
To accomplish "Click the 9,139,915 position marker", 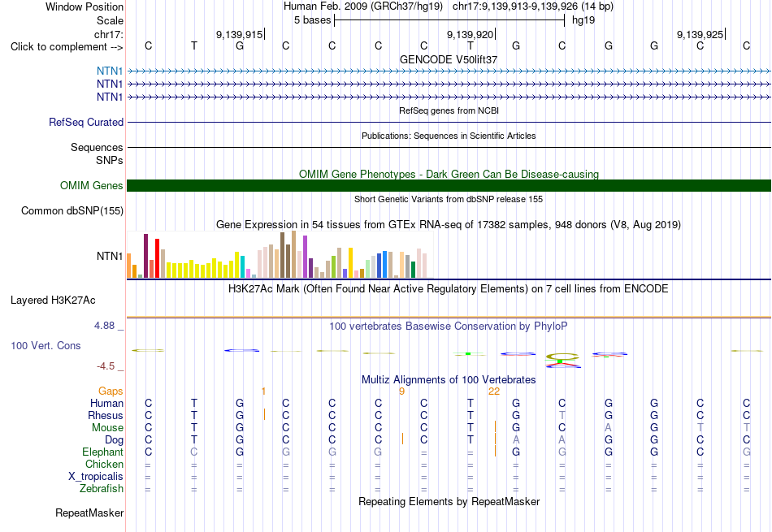I will (240, 34).
